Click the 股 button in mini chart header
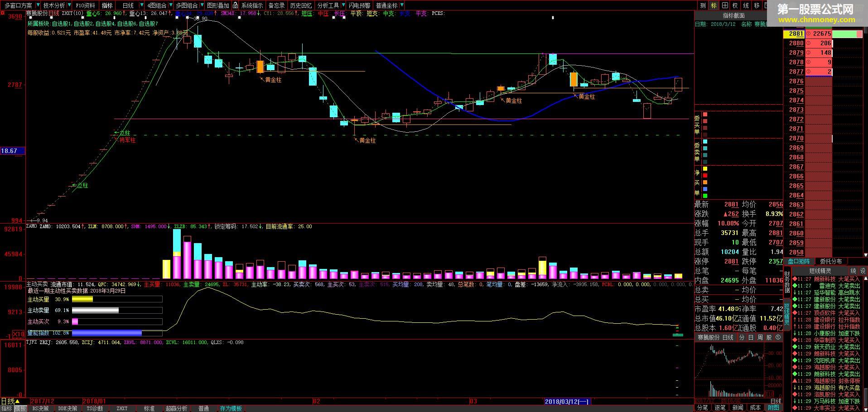 click(x=769, y=338)
